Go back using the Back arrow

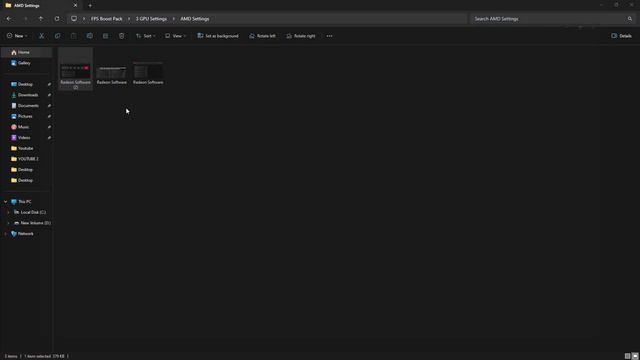pos(9,19)
